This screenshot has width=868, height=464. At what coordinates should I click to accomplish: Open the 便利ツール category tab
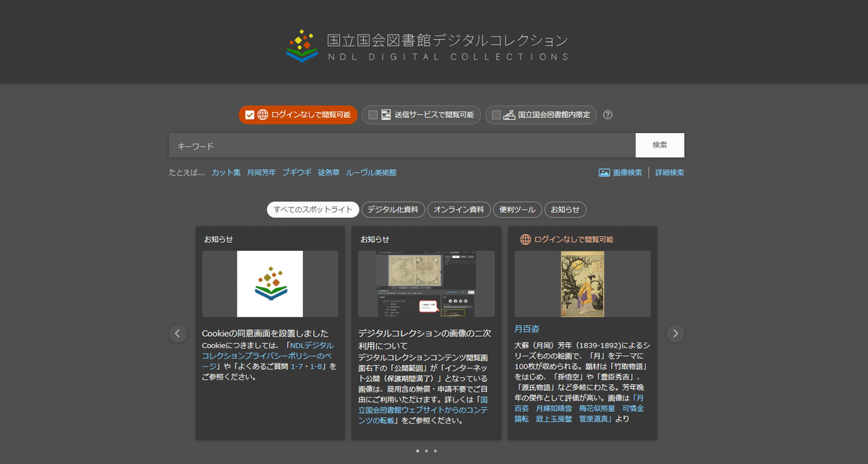(x=516, y=209)
